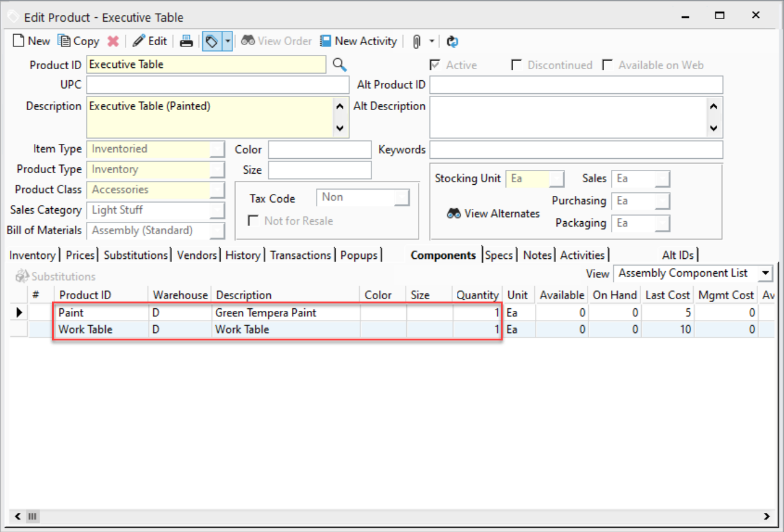Click in the UPC input field

(x=218, y=85)
